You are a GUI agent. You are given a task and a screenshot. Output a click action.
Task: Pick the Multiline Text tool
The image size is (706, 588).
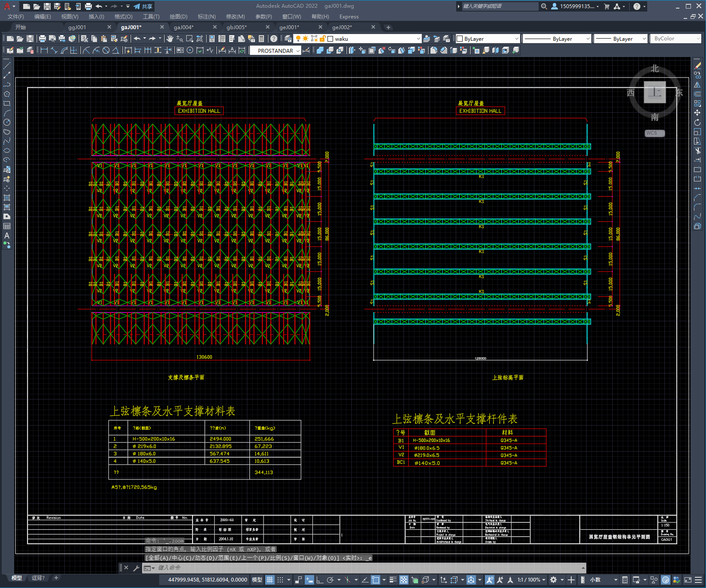pos(7,235)
